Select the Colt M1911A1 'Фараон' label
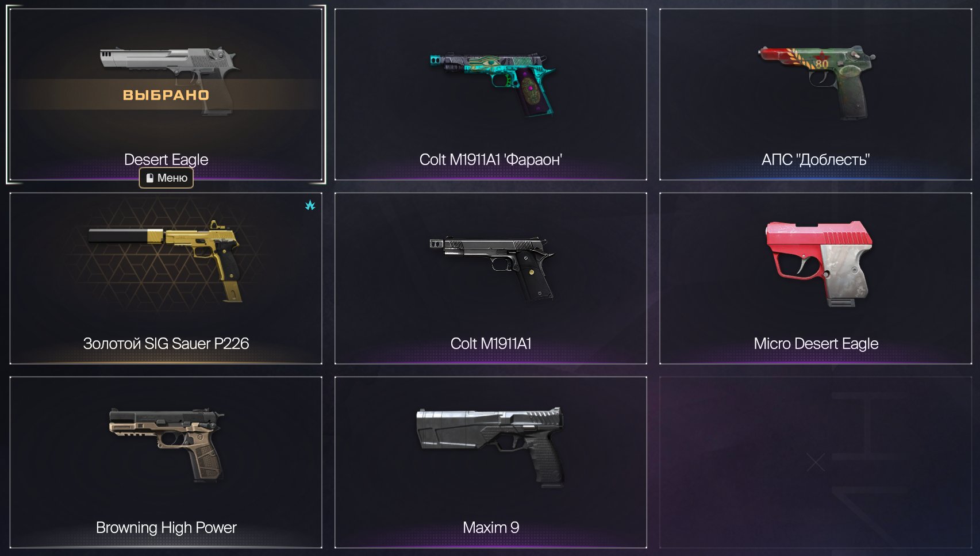980x556 pixels. click(x=491, y=159)
